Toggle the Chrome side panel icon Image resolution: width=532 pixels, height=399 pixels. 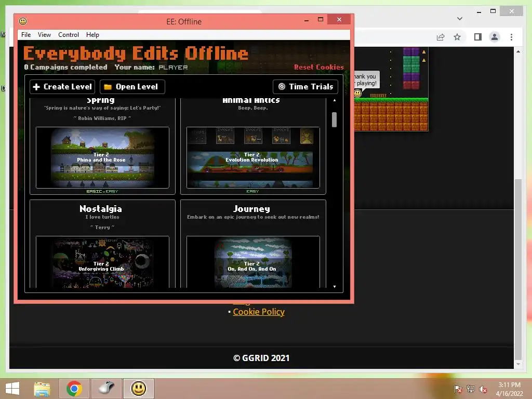[x=478, y=37]
